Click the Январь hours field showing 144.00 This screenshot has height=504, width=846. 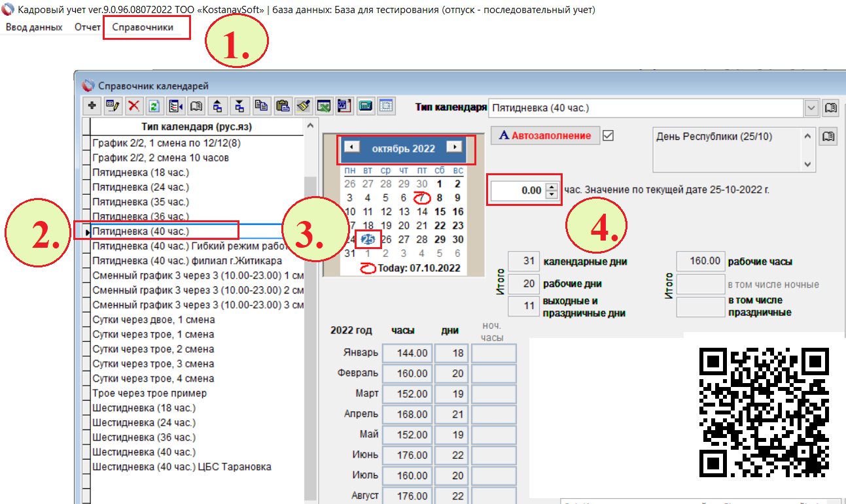tap(406, 353)
